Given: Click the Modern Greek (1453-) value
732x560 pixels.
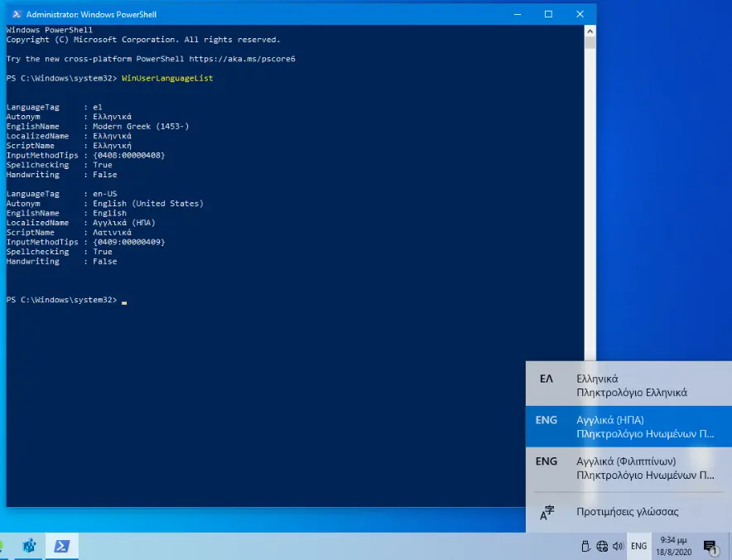Looking at the screenshot, I should pyautogui.click(x=141, y=126).
